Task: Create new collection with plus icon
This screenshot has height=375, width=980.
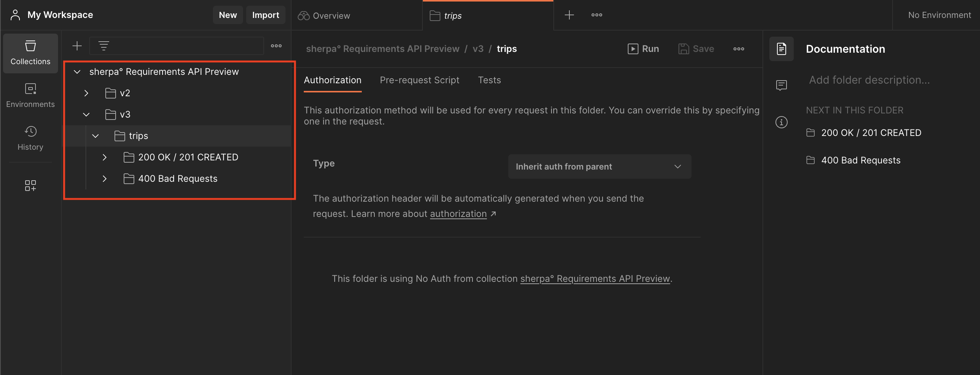Action: pos(77,46)
